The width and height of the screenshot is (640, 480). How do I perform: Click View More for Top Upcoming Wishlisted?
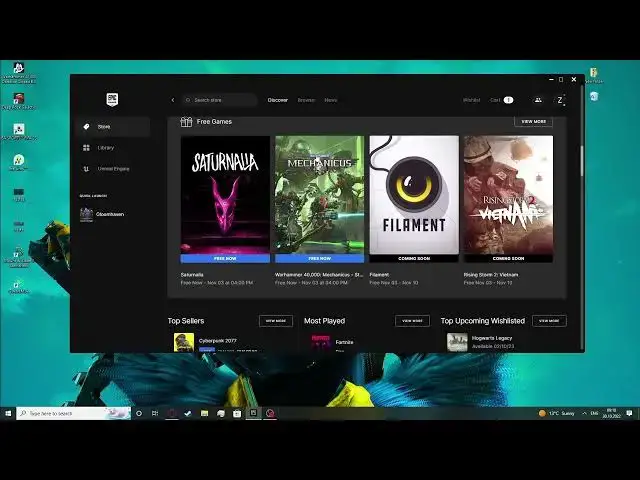click(x=549, y=321)
